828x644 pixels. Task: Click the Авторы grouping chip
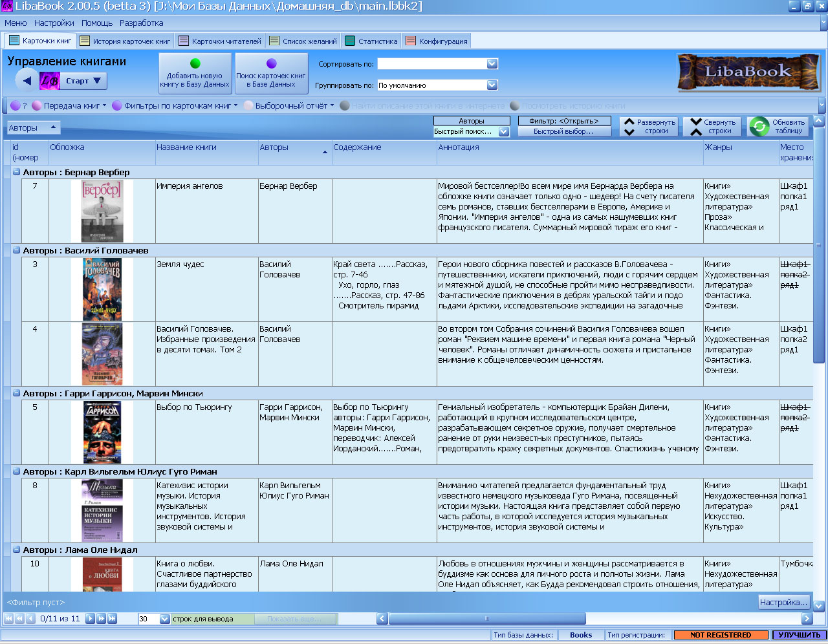[x=33, y=128]
